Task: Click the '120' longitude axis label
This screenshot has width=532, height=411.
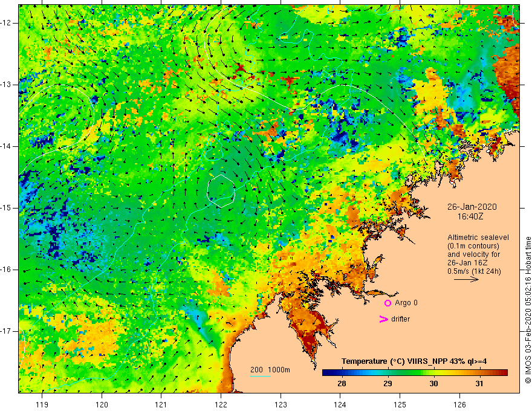Action: tap(102, 404)
